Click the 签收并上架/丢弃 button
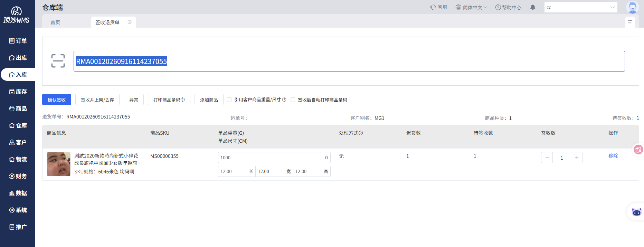The width and height of the screenshot is (644, 247). coord(97,99)
